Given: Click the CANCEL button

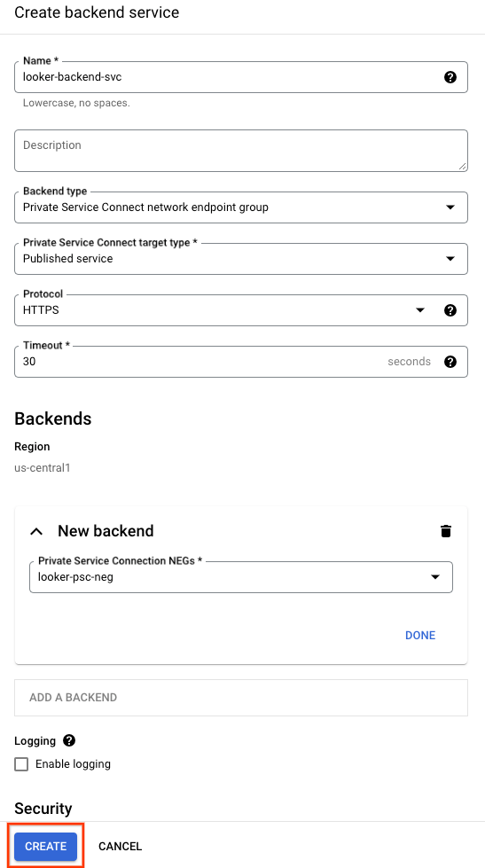Looking at the screenshot, I should click(x=121, y=847).
